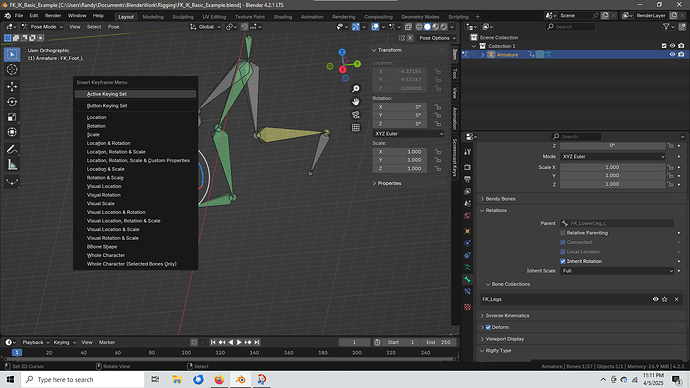This screenshot has height=388, width=690.
Task: Click the Y axis of the navigation gizmo
Action: (357, 64)
